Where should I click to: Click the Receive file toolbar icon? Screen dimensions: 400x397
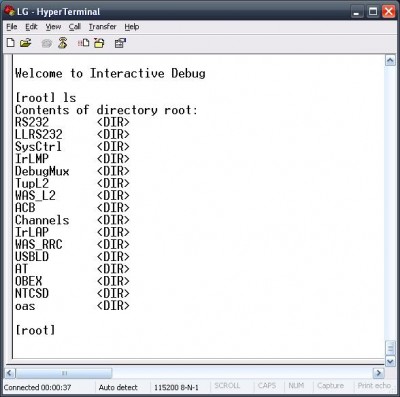click(99, 43)
